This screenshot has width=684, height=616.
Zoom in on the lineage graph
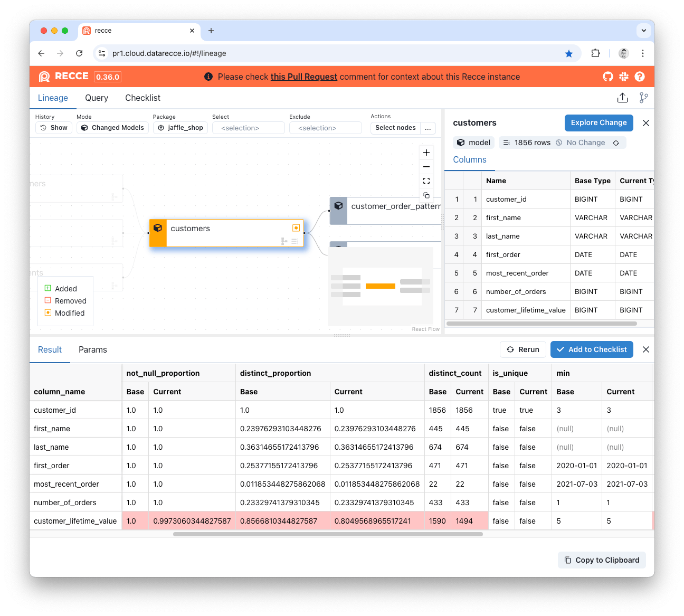(x=426, y=153)
